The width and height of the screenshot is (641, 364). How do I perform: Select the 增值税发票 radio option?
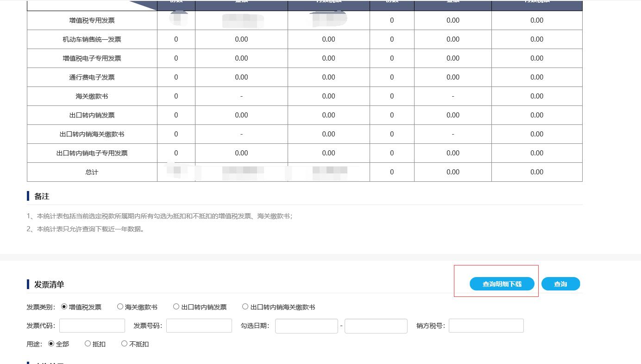coord(64,307)
